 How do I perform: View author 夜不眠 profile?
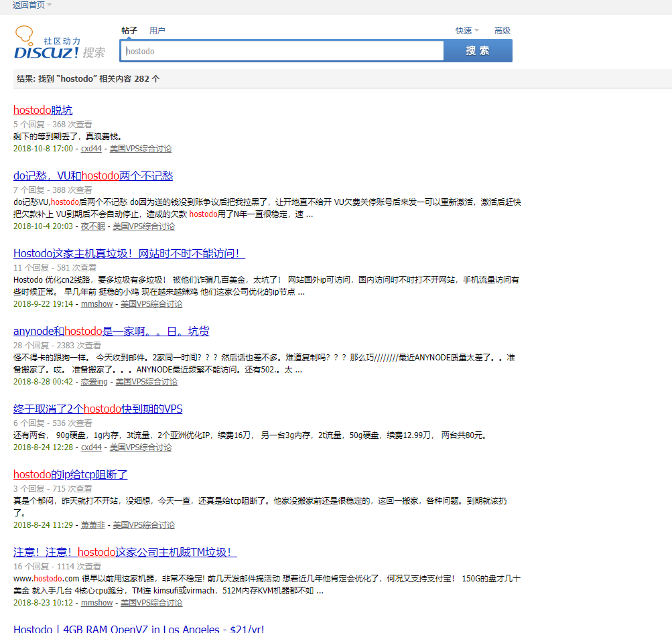tap(93, 226)
